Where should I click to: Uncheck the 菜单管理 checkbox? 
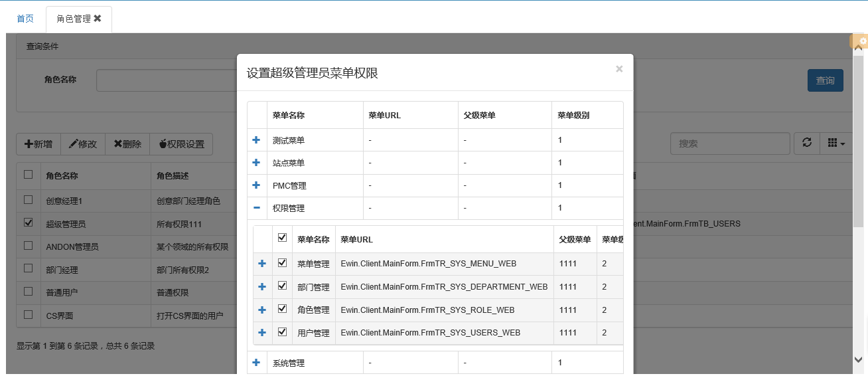click(x=282, y=263)
